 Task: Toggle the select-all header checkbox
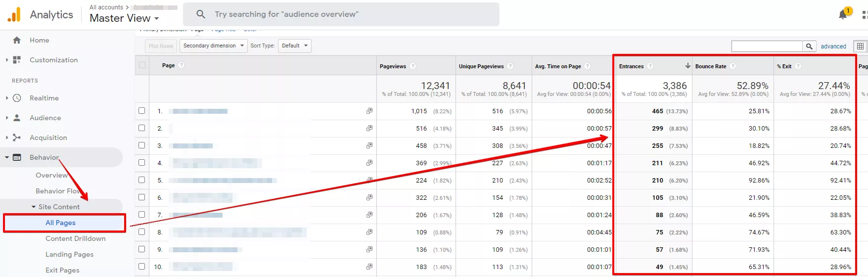coord(142,65)
